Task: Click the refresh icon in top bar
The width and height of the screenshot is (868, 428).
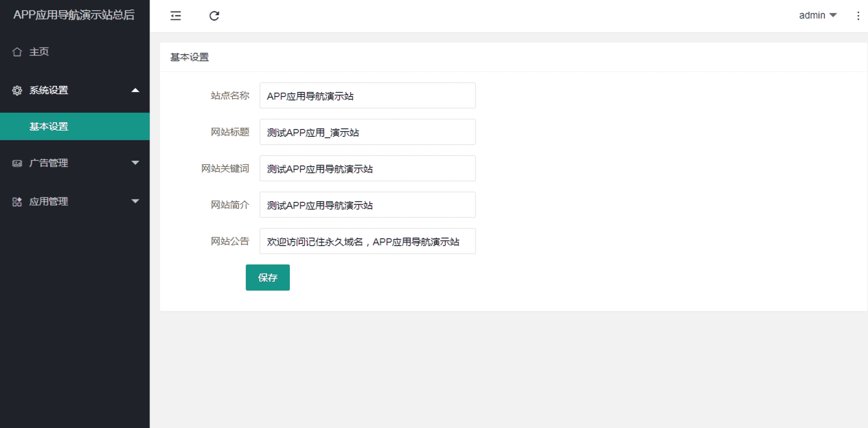Action: coord(214,16)
